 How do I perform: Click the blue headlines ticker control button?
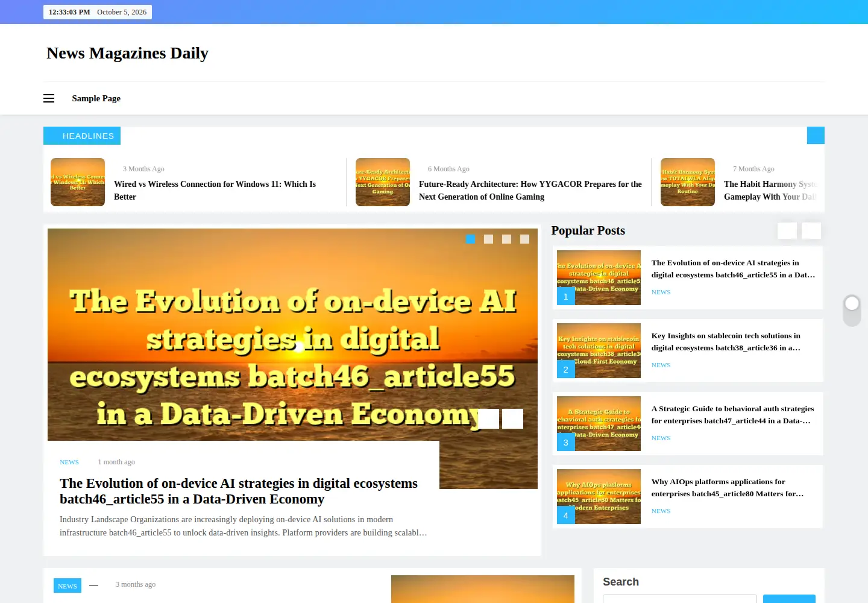click(816, 135)
